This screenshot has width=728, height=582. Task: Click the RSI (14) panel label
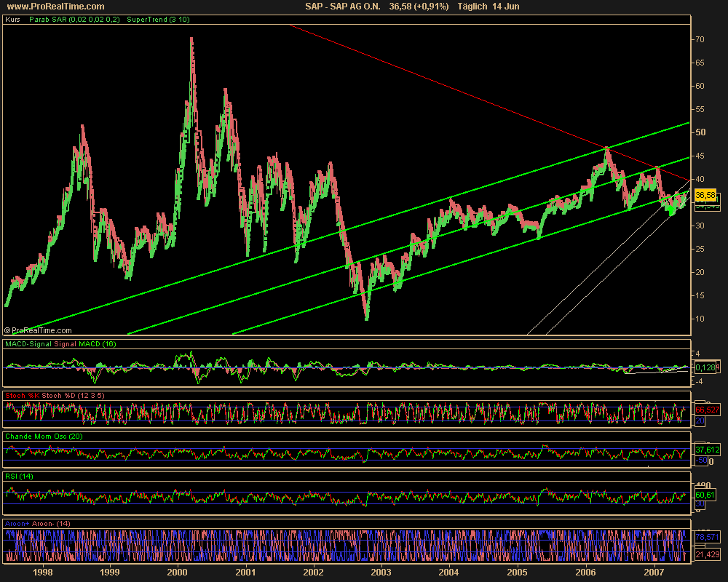point(20,476)
